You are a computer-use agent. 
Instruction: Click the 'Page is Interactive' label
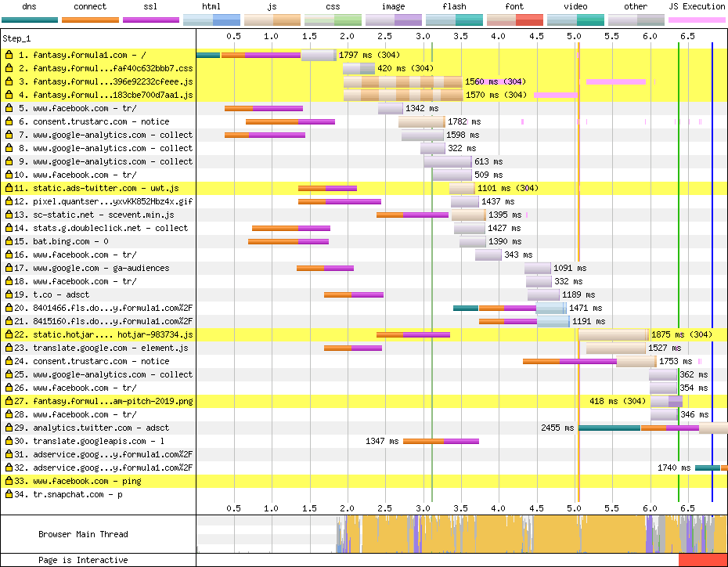[x=83, y=560]
